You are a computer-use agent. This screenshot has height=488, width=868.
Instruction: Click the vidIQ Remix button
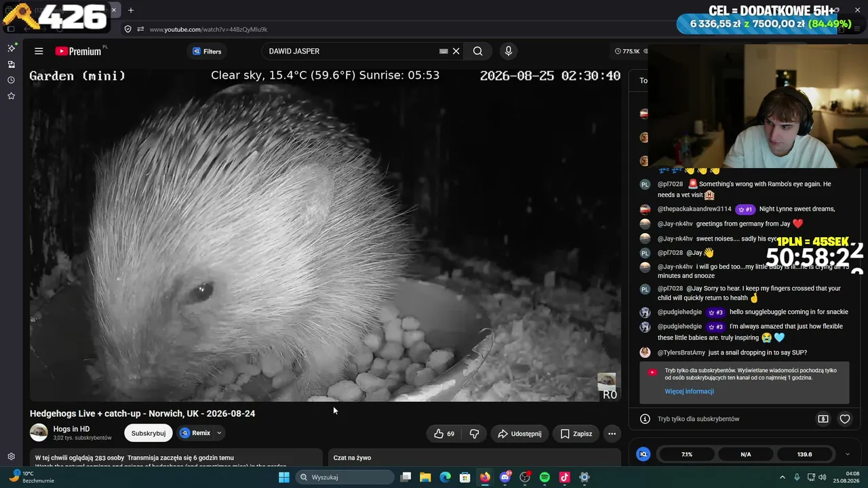click(x=195, y=433)
